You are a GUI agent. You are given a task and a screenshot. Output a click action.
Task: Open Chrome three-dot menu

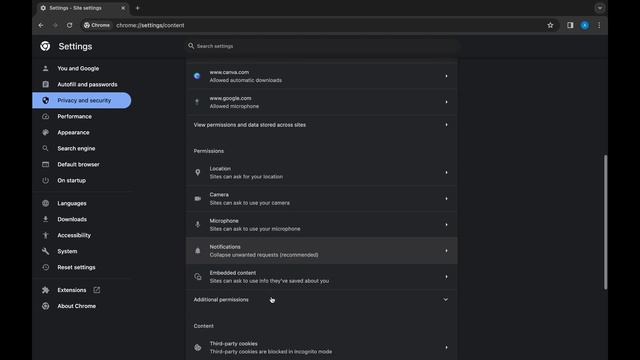click(x=599, y=25)
